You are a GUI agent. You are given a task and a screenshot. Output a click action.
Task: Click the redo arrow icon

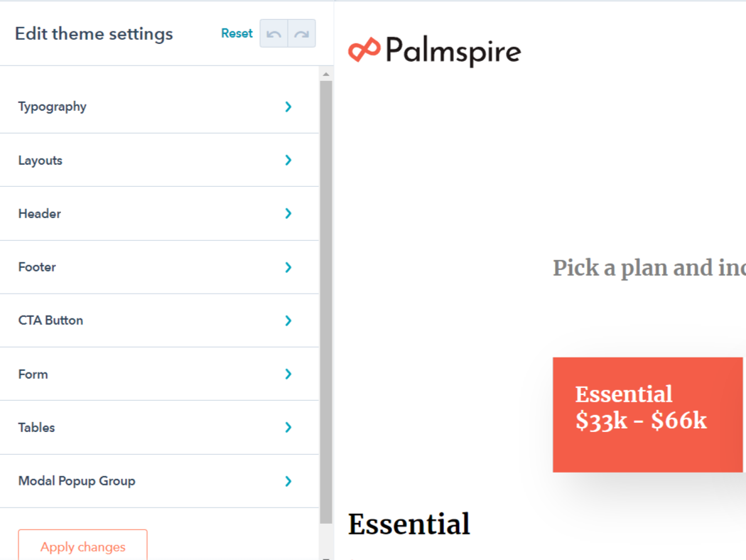click(x=301, y=33)
